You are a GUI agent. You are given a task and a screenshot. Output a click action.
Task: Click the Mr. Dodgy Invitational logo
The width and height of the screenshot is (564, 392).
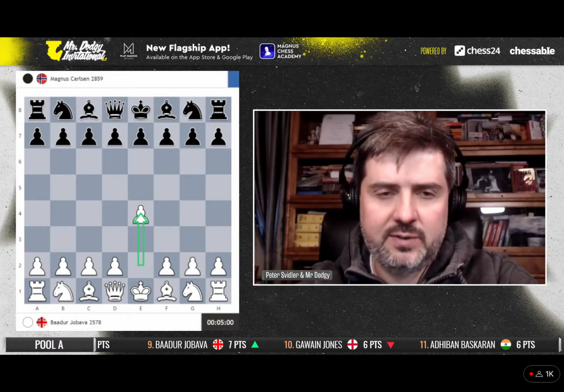pos(76,51)
